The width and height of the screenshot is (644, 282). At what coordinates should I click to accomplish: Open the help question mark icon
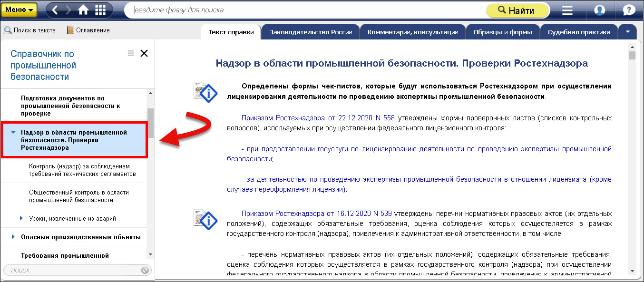click(x=629, y=10)
